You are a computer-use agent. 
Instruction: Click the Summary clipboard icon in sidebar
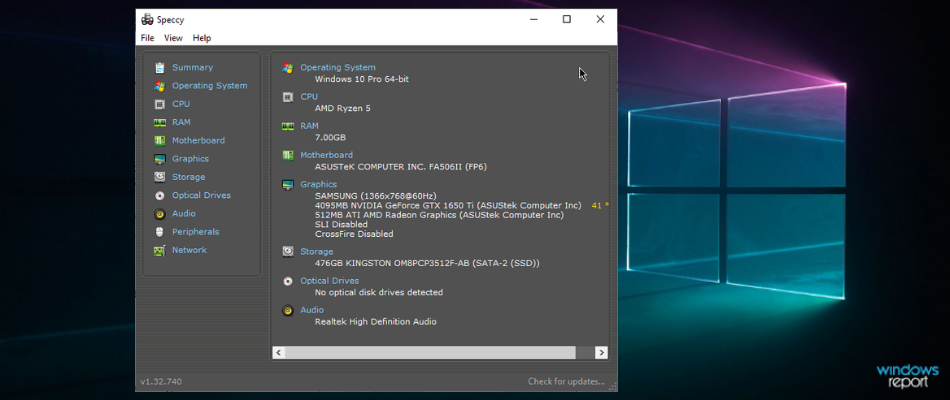point(159,68)
